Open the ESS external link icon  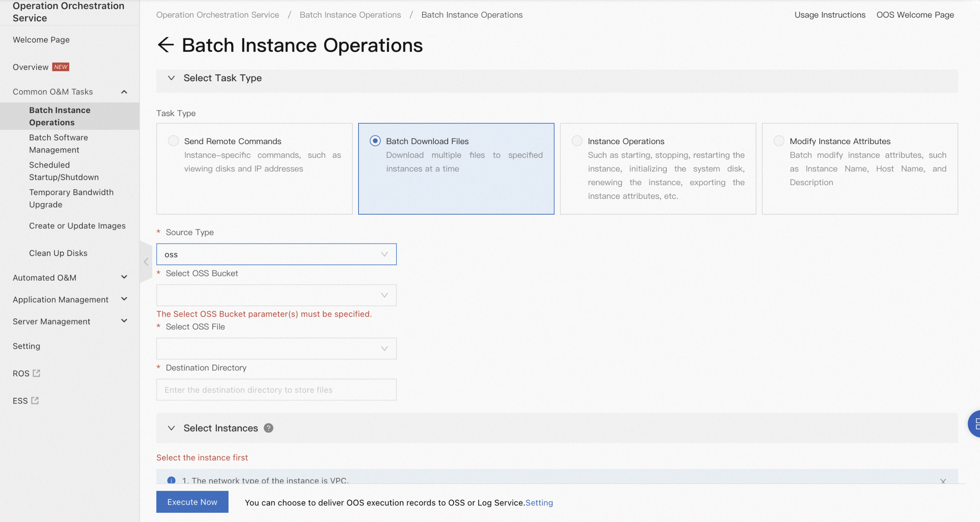(x=35, y=401)
